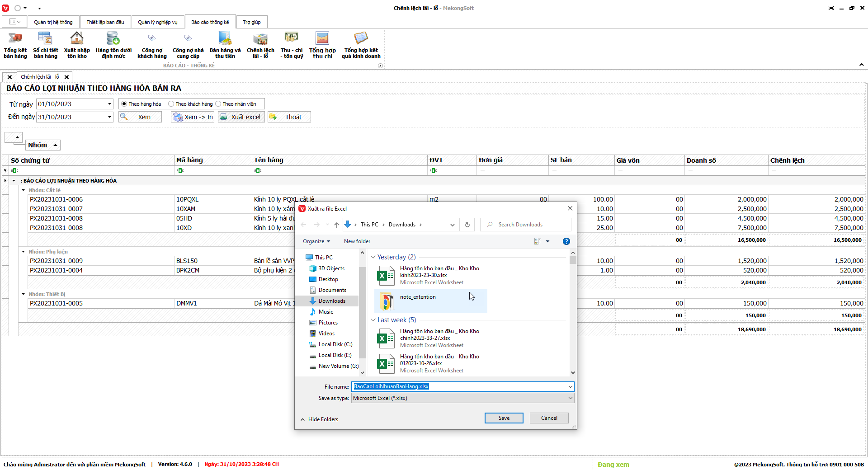Switch to the Quản lý nghiệp vụ tab
868x470 pixels.
pyautogui.click(x=158, y=22)
